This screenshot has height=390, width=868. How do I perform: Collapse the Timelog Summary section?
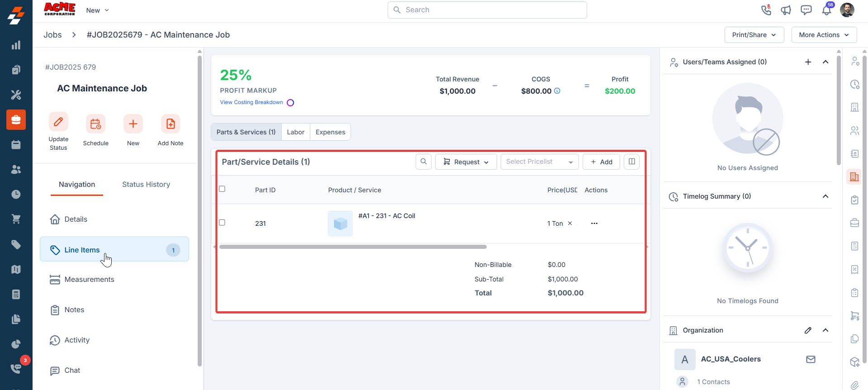tap(825, 196)
